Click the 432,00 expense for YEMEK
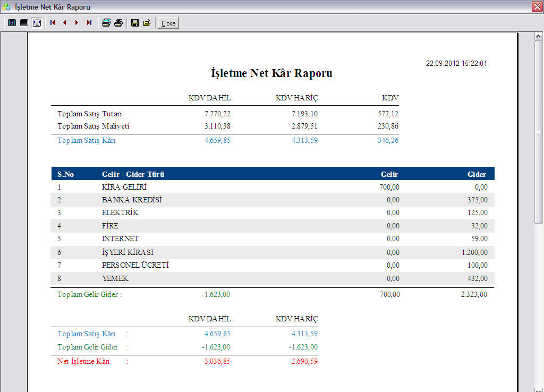The image size is (544, 392). point(478,278)
